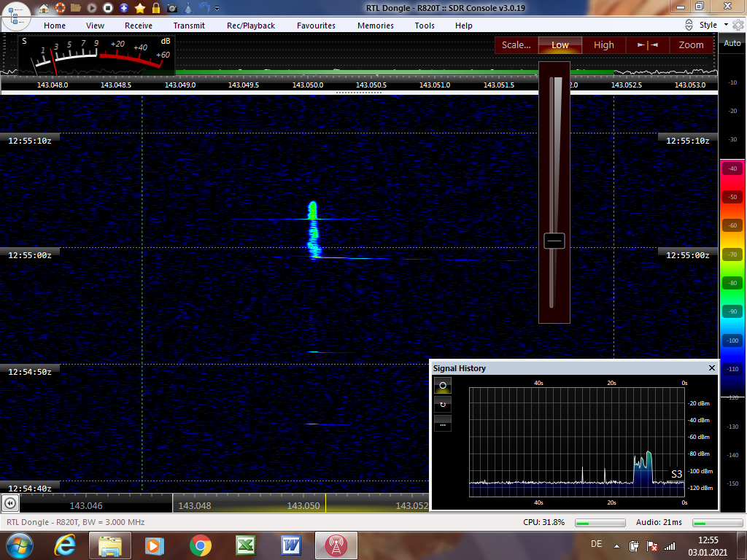Screen dimensions: 747x560
Task: Open the Favourites ribbon tab
Action: pyautogui.click(x=316, y=26)
